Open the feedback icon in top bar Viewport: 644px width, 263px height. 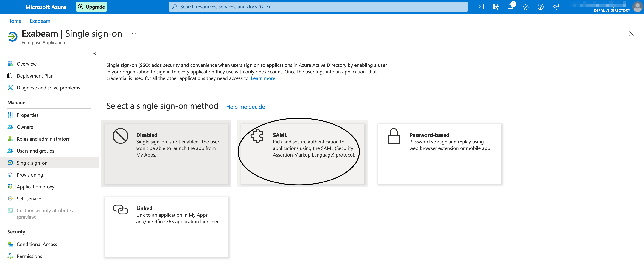coord(555,7)
